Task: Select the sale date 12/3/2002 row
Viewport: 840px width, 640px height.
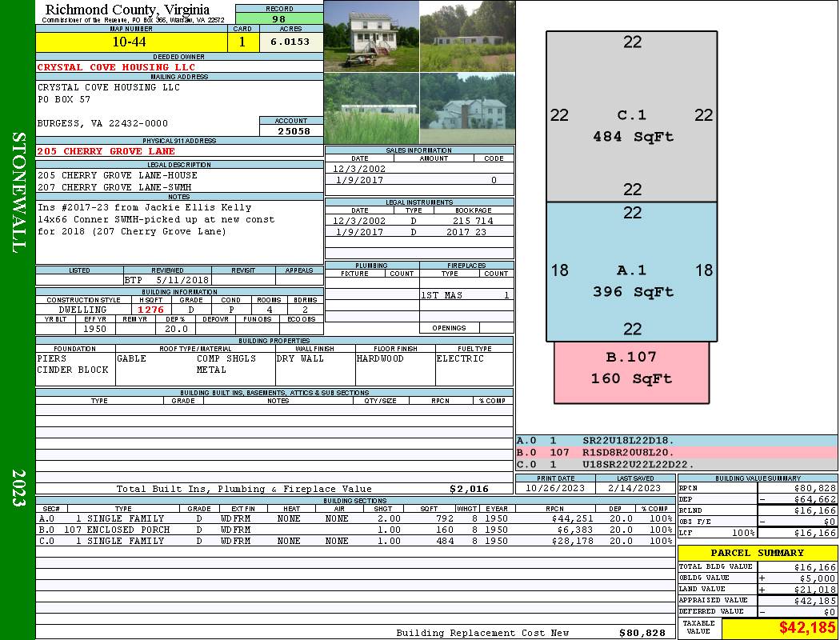Action: click(x=419, y=169)
